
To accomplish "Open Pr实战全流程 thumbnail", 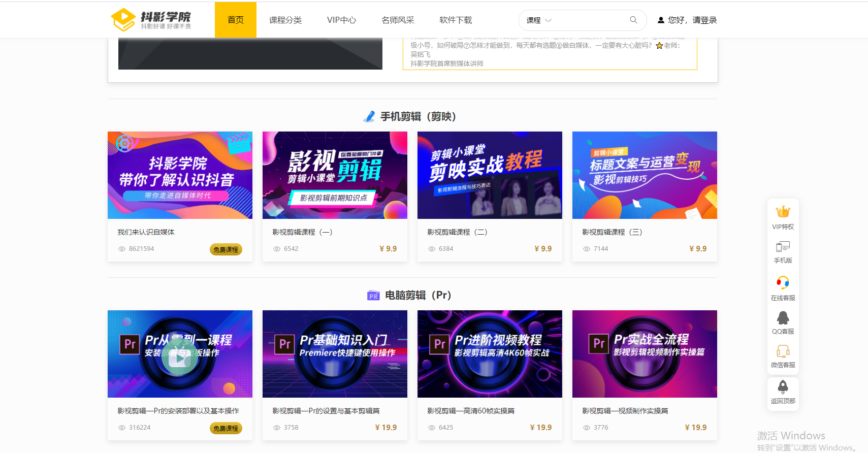I will click(x=645, y=354).
